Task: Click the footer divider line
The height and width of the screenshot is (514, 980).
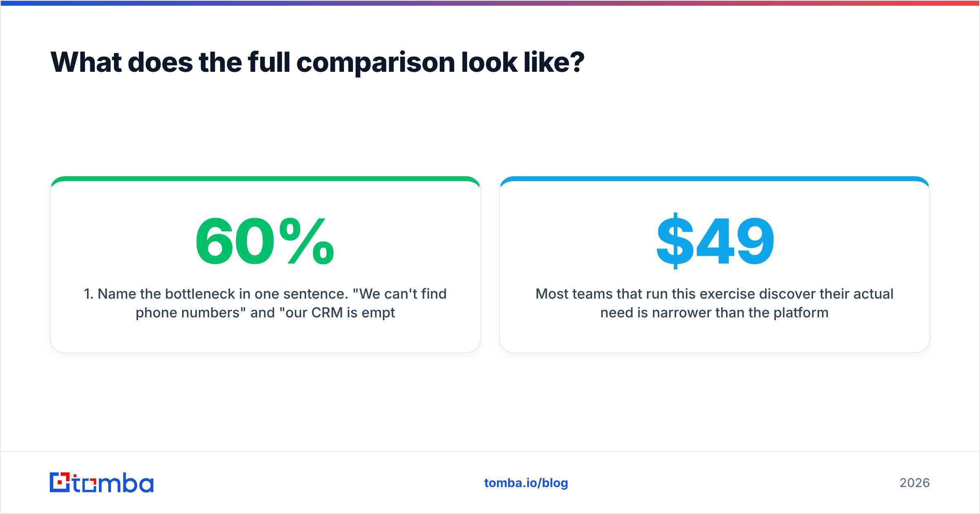Action: (x=490, y=452)
